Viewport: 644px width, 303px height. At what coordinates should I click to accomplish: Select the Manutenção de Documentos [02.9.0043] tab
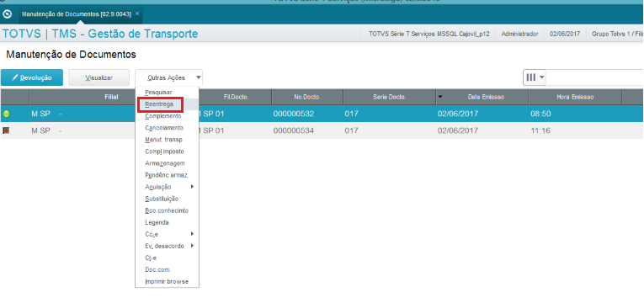coord(77,14)
